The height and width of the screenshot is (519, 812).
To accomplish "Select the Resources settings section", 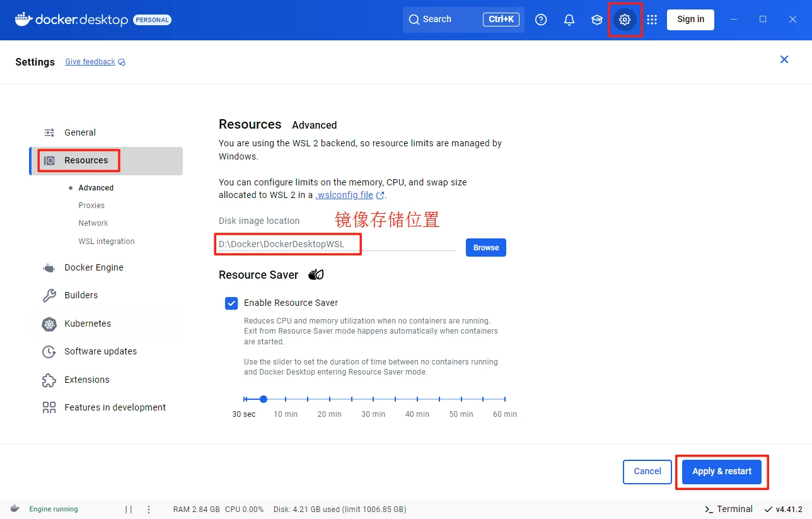I will [x=106, y=161].
